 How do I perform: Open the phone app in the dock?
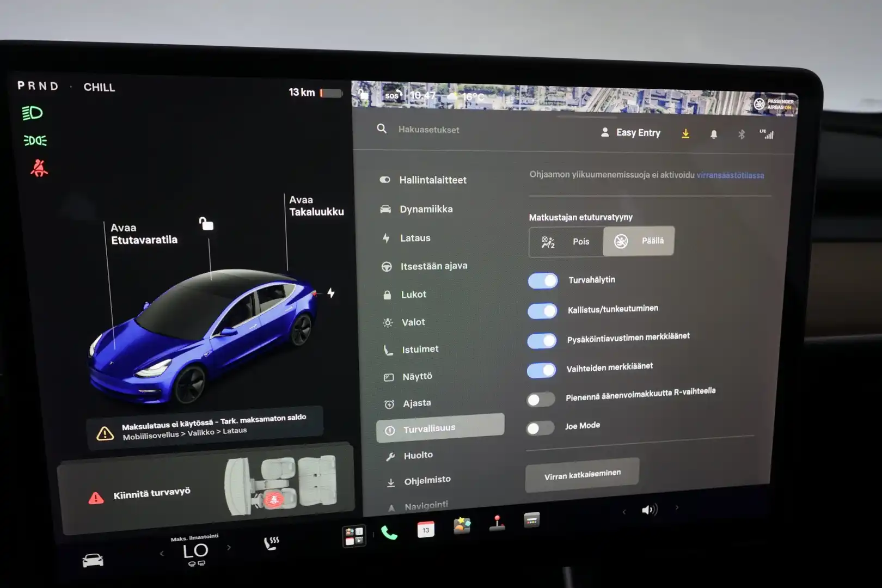tap(389, 532)
